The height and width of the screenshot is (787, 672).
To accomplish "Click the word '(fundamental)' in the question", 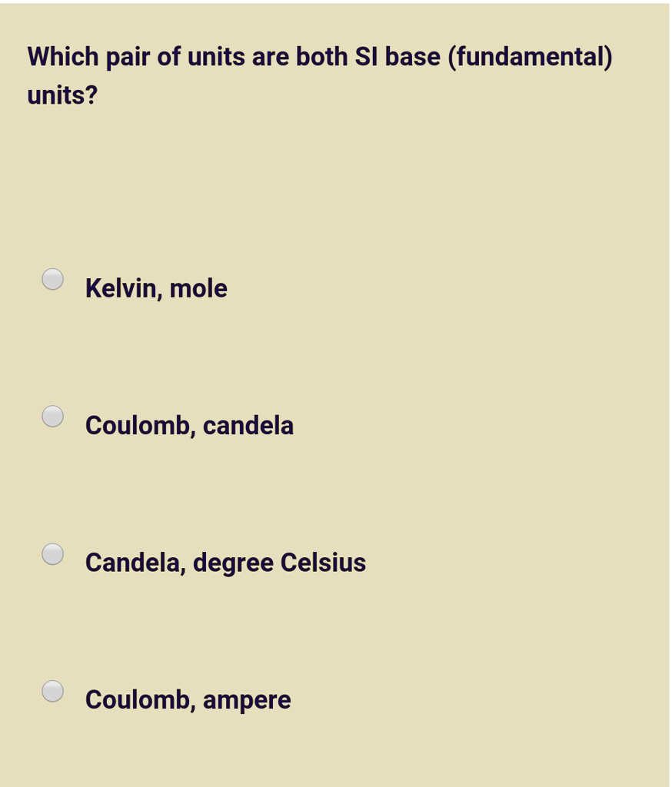I will (x=530, y=57).
